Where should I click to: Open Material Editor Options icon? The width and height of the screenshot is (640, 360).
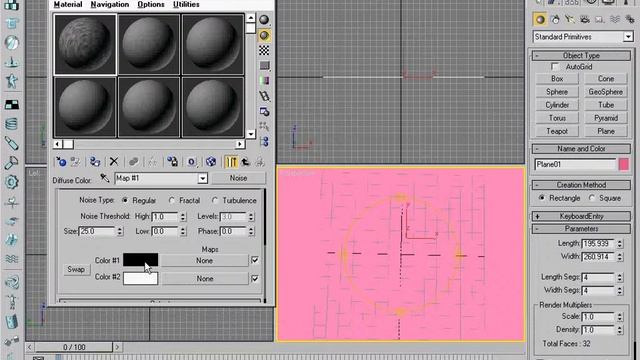pyautogui.click(x=264, y=111)
